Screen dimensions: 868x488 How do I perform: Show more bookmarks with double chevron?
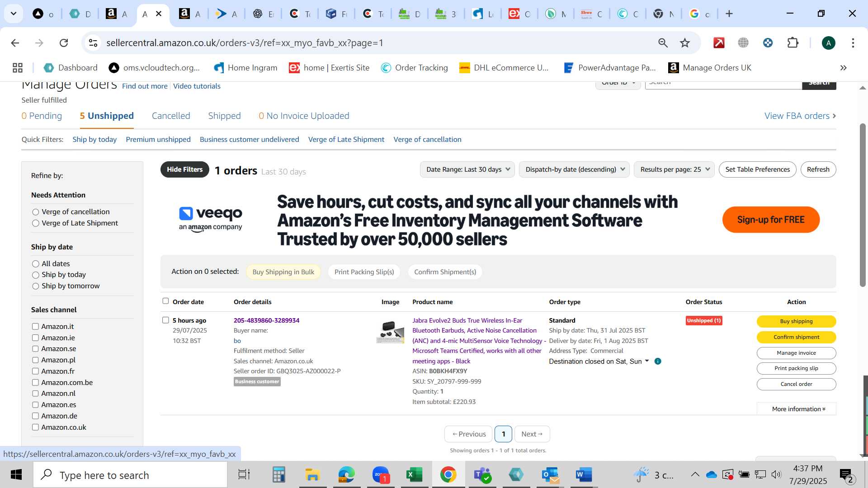(x=843, y=68)
